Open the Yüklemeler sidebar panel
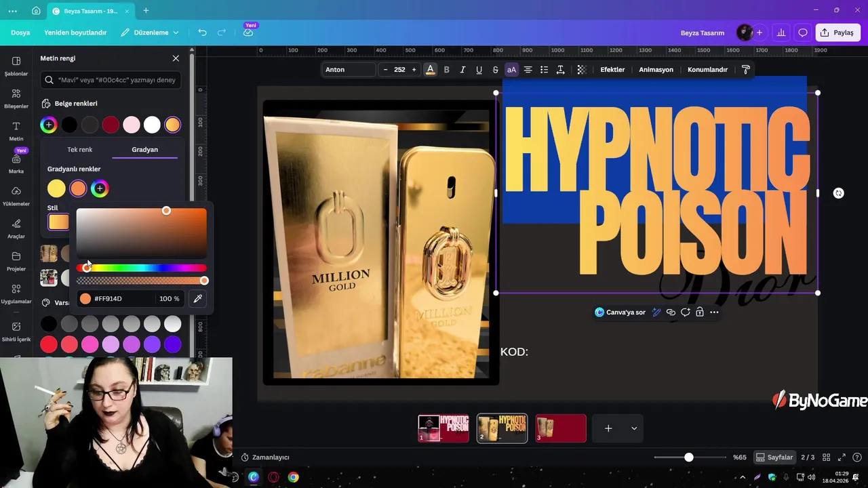868x488 pixels. [x=16, y=196]
